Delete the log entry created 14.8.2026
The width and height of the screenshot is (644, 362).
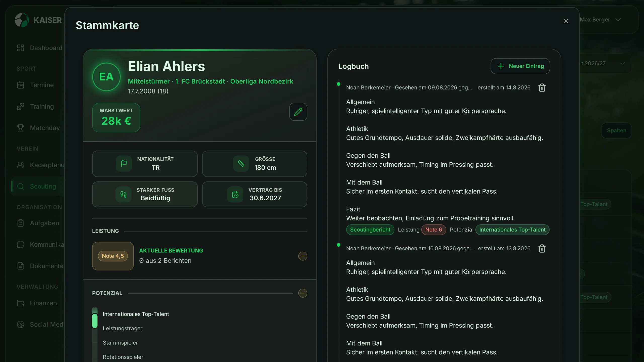542,87
